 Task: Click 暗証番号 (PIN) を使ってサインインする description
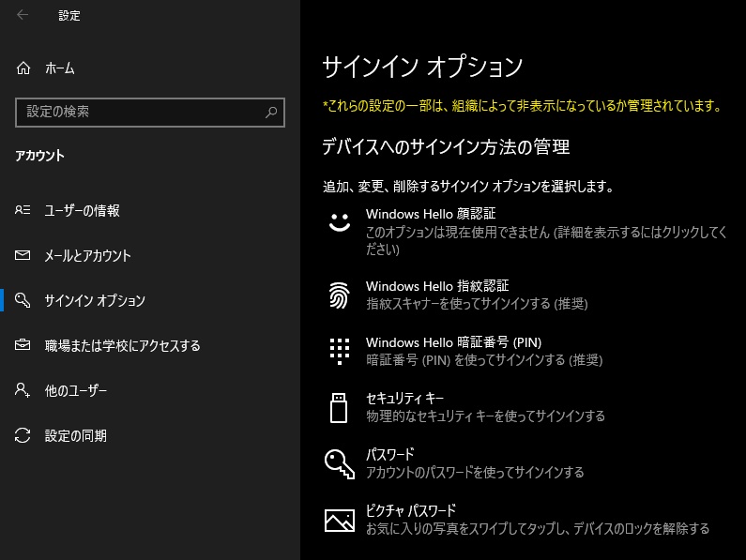point(484,359)
